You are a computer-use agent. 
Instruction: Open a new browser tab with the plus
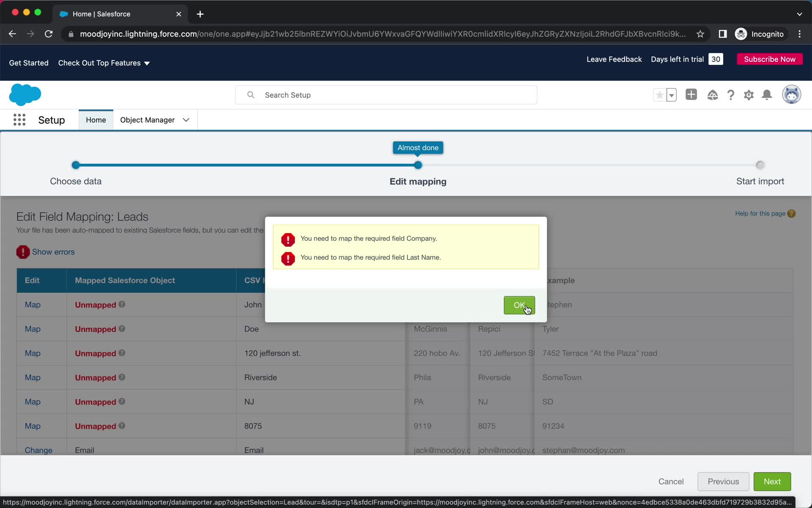click(200, 14)
